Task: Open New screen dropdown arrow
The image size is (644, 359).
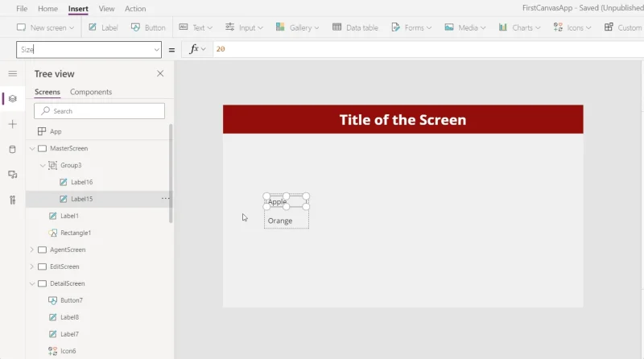Action: (72, 28)
